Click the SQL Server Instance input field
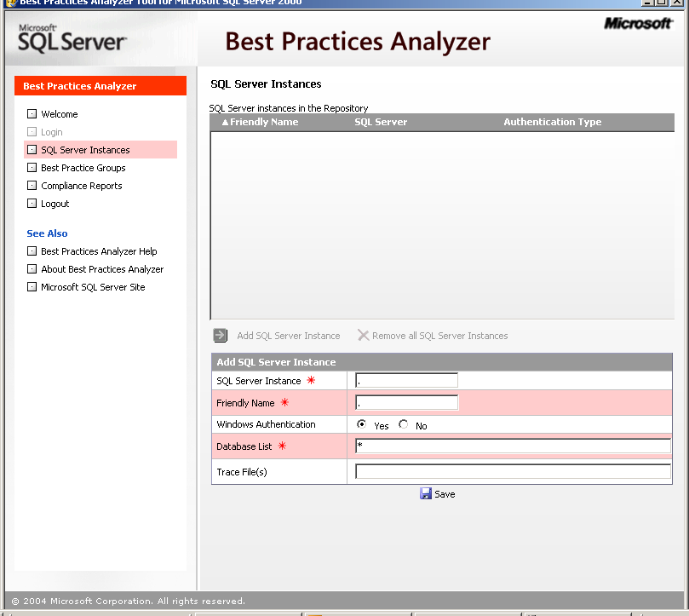This screenshot has height=616, width=689. tap(406, 380)
